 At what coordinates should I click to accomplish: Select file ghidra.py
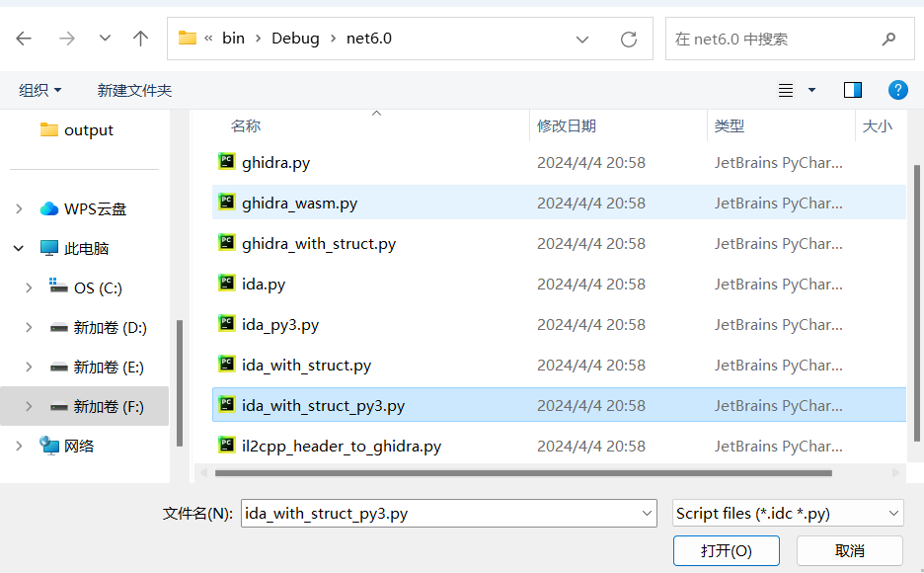coord(559,162)
